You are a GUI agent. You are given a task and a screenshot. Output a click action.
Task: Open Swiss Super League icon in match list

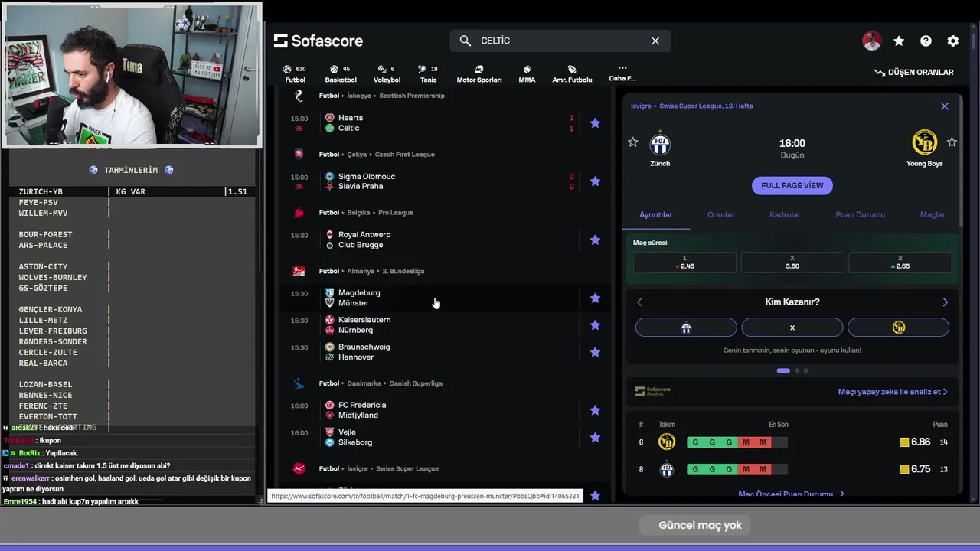click(x=299, y=468)
